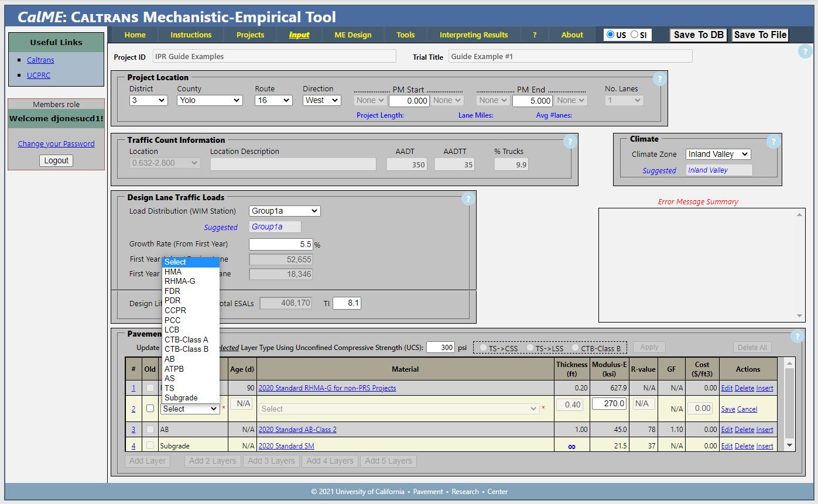Go to the Home menu

(135, 35)
